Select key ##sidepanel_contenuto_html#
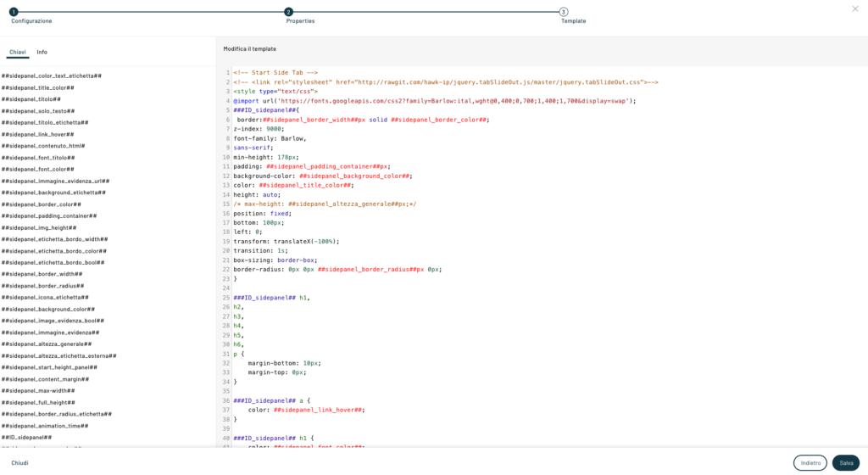Image resolution: width=868 pixels, height=475 pixels. 43,146
